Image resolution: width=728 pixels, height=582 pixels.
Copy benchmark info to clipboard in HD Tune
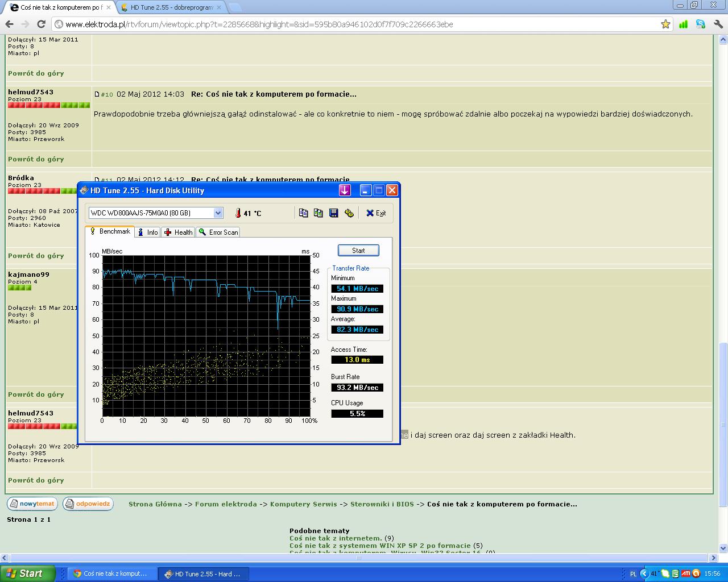pos(303,213)
